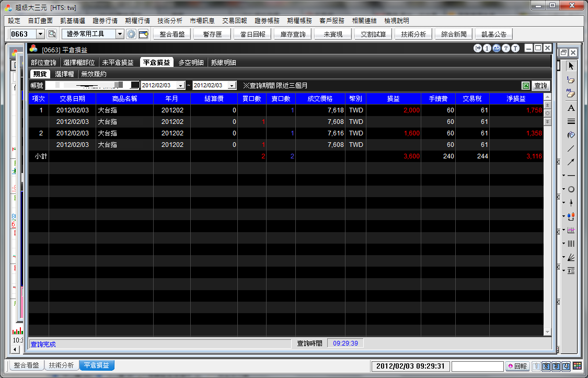The width and height of the screenshot is (588, 378).
Task: Click the 'T' round title-bar icon
Action: tap(516, 48)
